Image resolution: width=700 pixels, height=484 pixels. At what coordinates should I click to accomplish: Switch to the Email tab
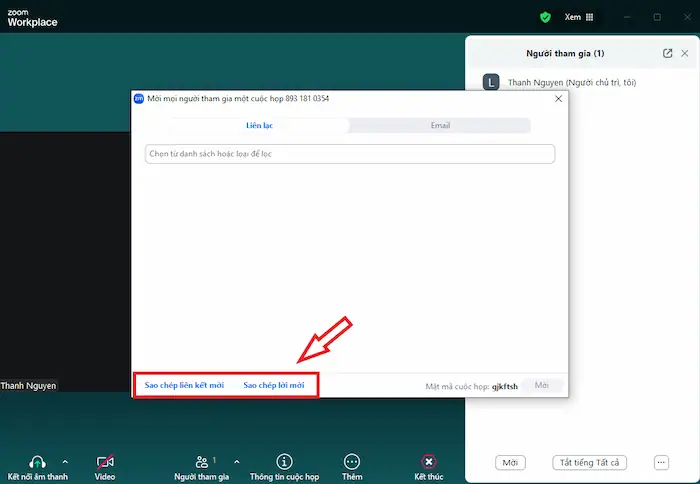440,126
